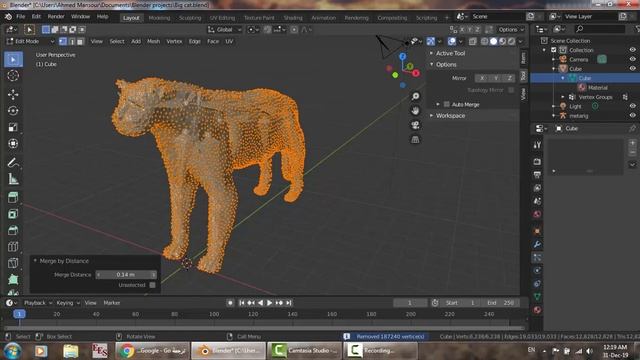
Task: Toggle metarig visibility eye
Action: (632, 116)
